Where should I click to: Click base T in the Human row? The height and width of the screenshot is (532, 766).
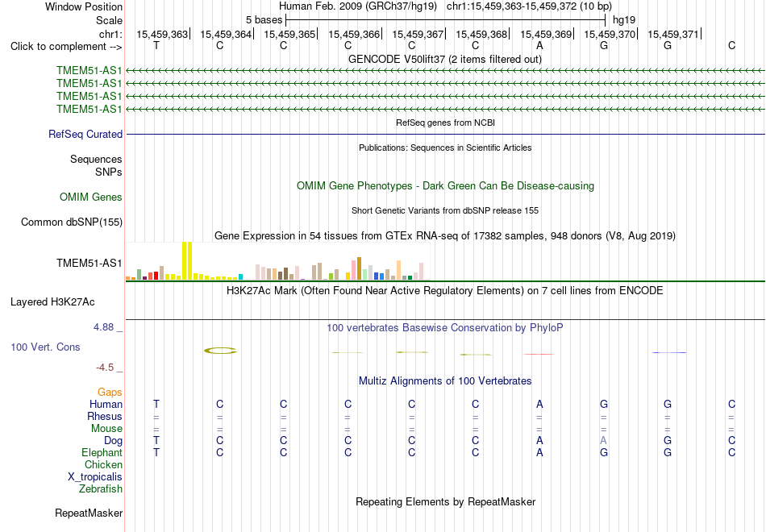(156, 404)
